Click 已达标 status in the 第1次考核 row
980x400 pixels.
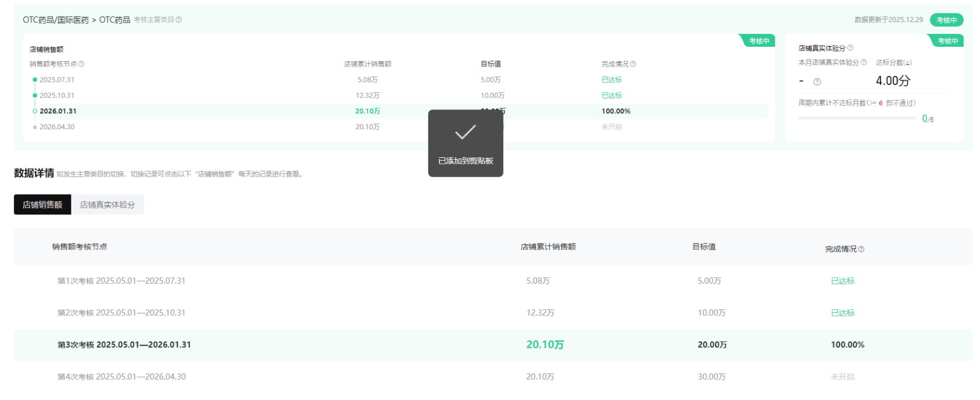tap(843, 281)
